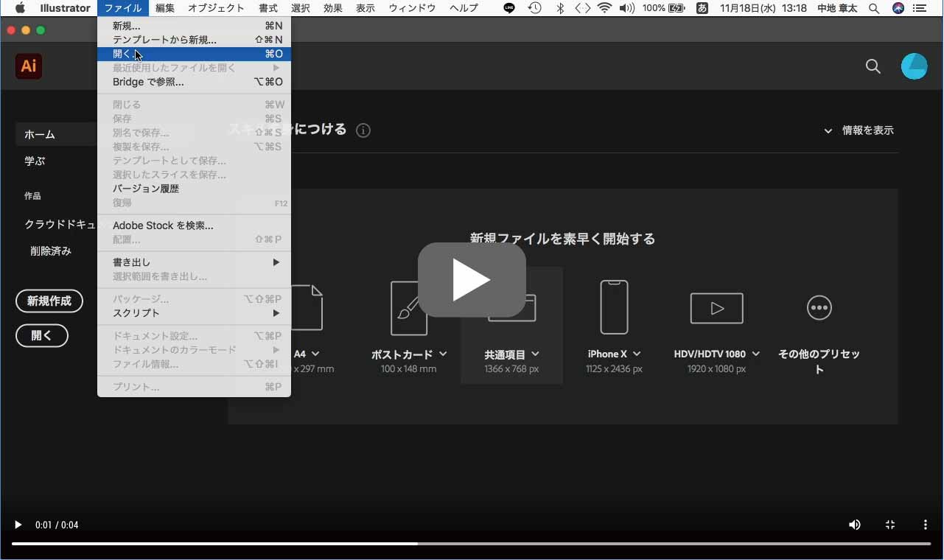Select 開く... in the File menu

pos(194,54)
